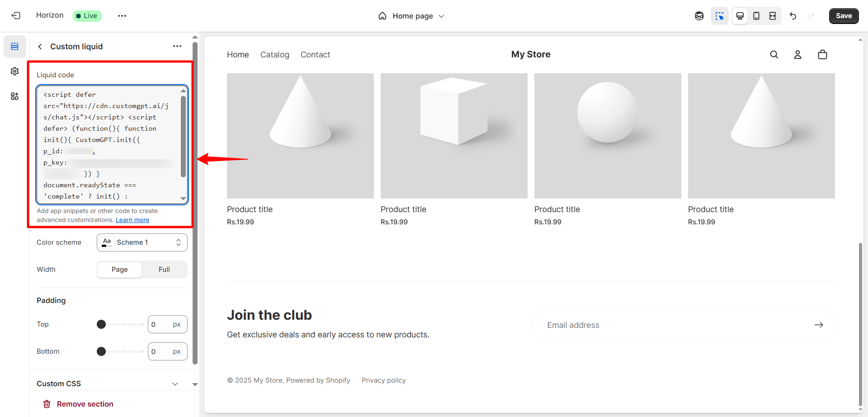
Task: Select the sphere product image
Action: coord(608,136)
